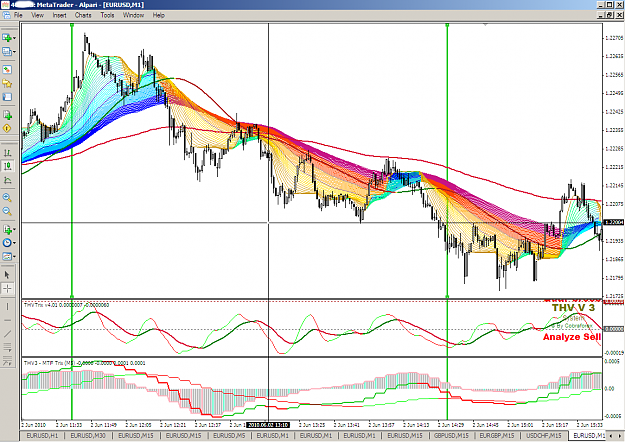Click the 1.22705 value on the price scale

(x=614, y=38)
